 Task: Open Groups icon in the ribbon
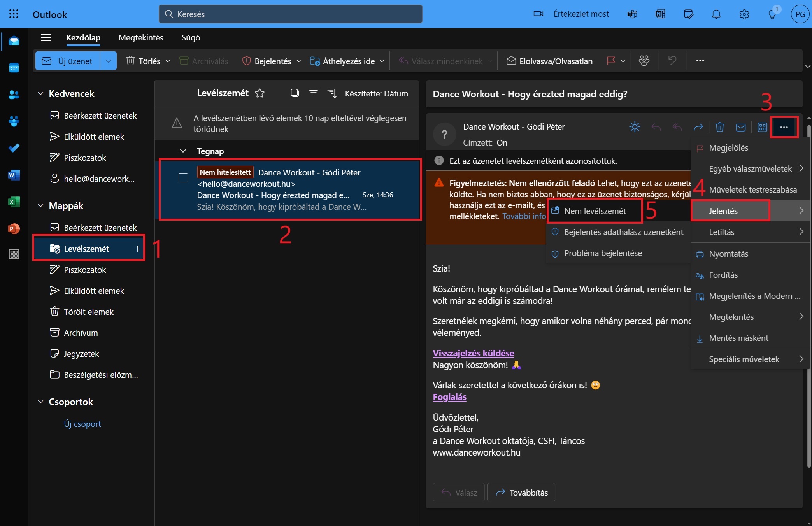(644, 61)
